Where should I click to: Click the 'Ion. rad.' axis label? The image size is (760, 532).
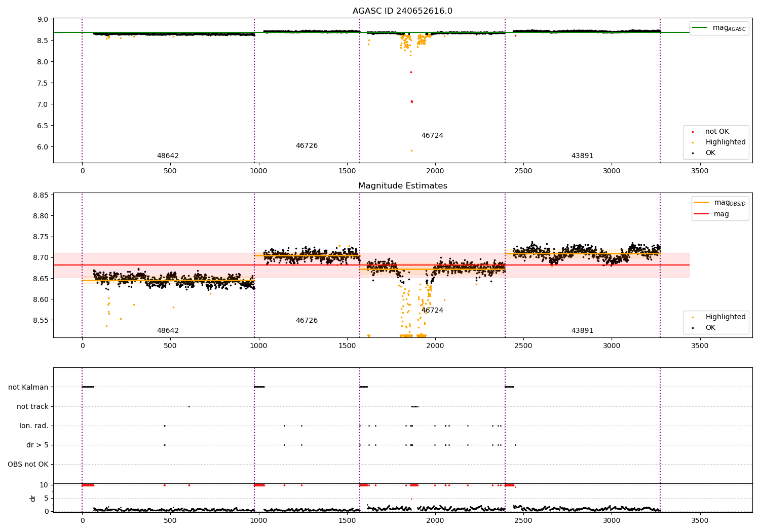(34, 426)
